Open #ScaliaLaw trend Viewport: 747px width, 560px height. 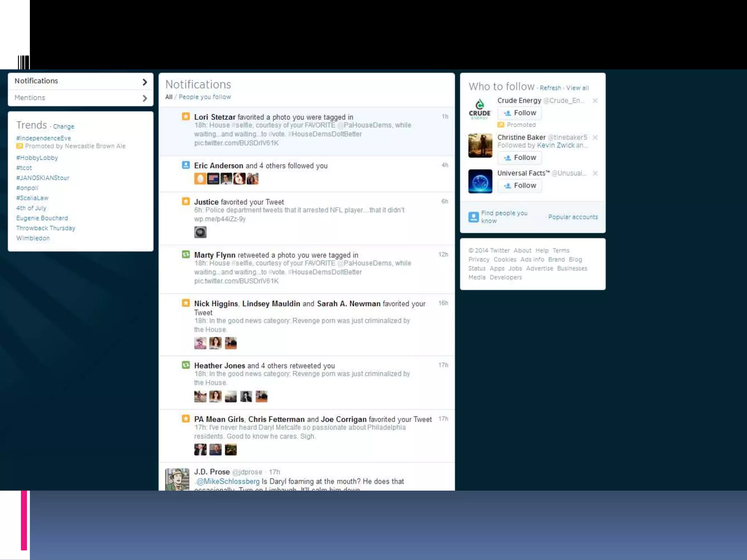point(32,198)
